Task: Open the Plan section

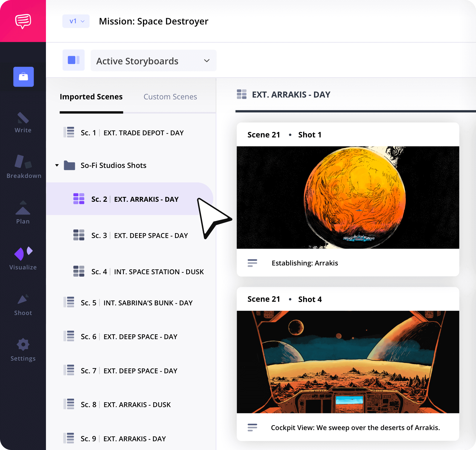Action: click(x=23, y=213)
